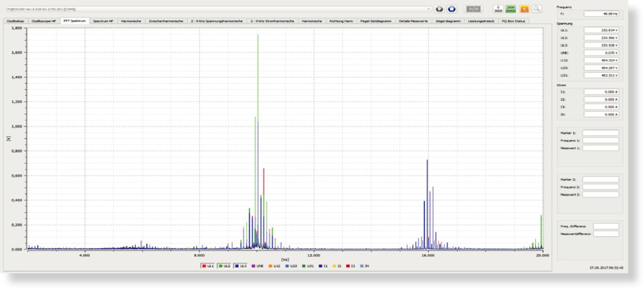Toggle the I3 channel in legend
Screen dimensions: 644x289
351,266
